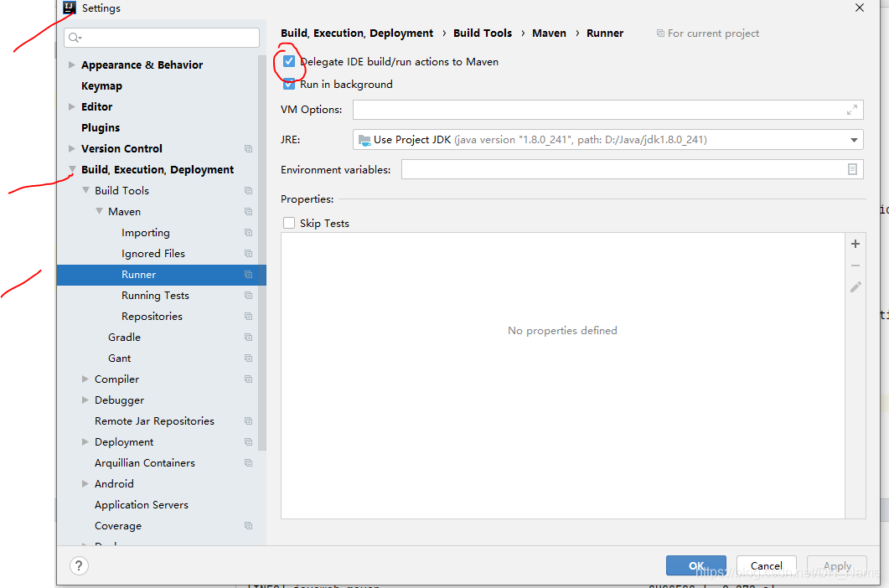Screen dimensions: 889x588
Task: Add a new property with the plus icon
Action: click(855, 244)
